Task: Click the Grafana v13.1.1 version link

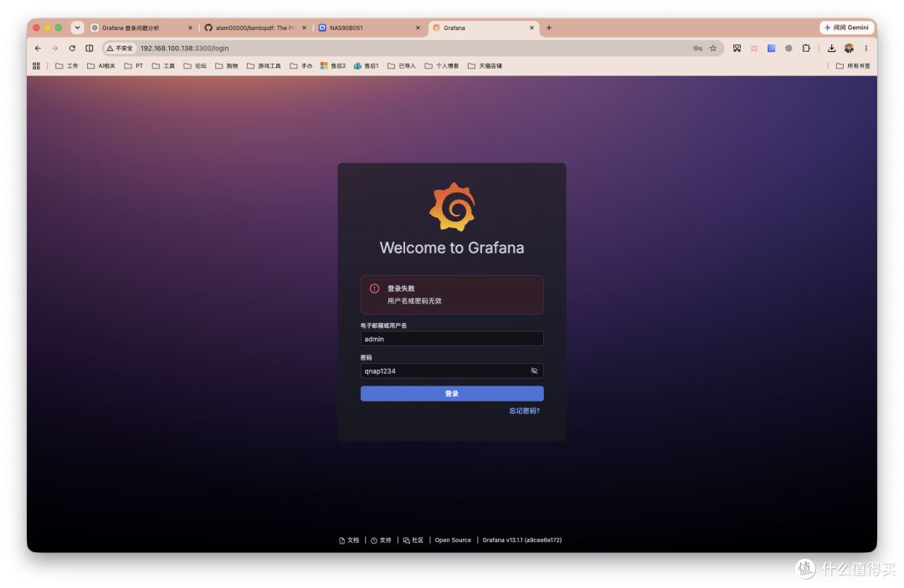Action: (521, 540)
